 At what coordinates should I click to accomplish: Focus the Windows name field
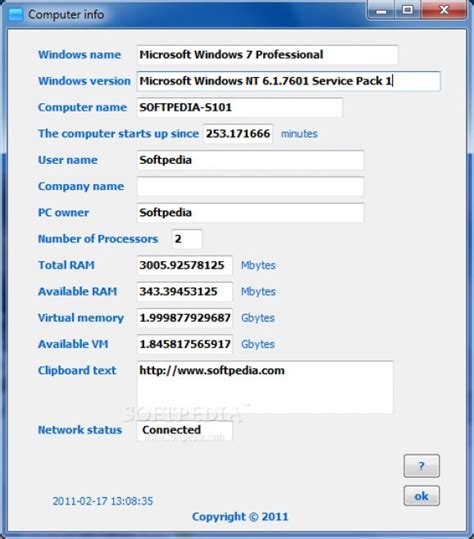267,55
